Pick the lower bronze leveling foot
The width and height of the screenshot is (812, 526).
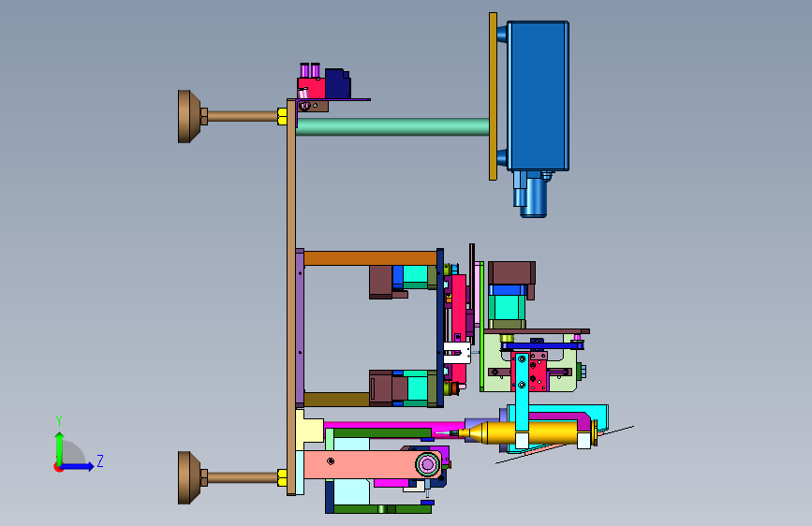tap(189, 477)
